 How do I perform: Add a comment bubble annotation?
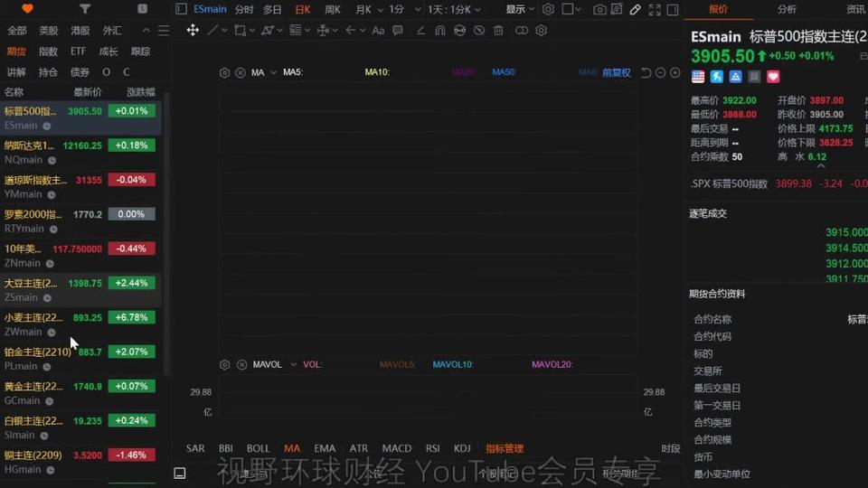398,31
